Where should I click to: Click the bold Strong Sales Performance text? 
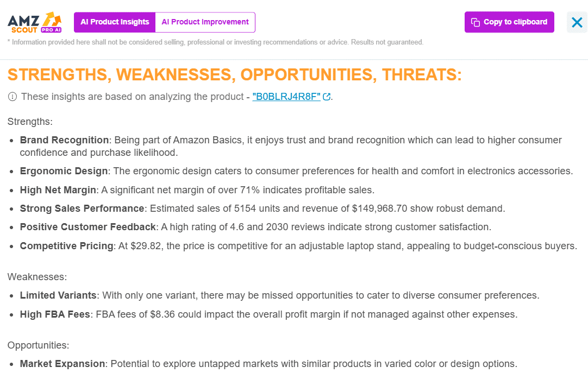pos(82,208)
